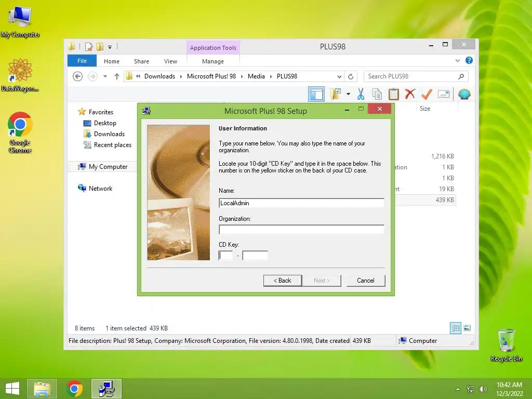Click the first CD Key box

tap(226, 256)
